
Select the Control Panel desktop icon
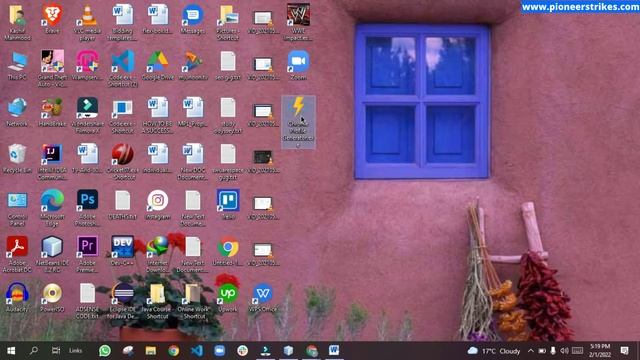(17, 209)
